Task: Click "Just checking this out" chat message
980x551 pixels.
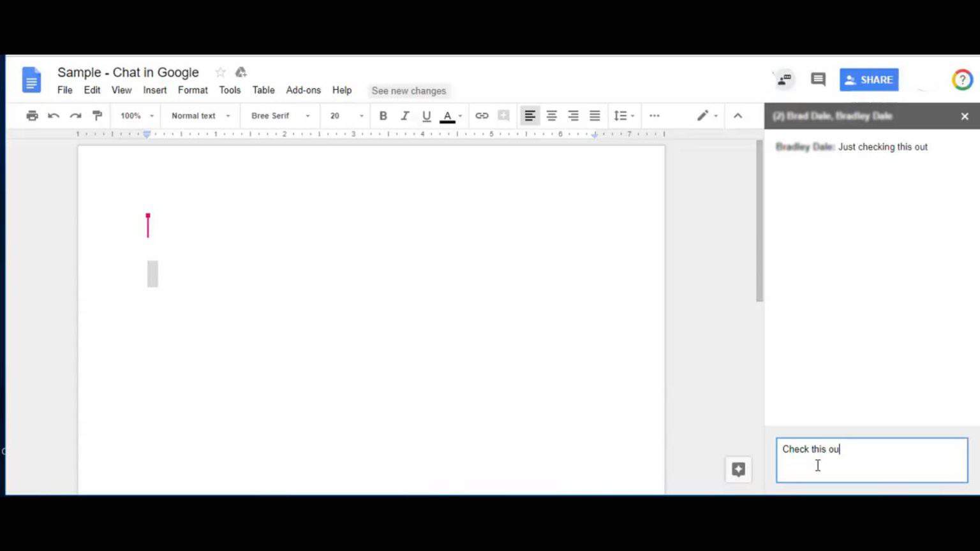Action: tap(882, 147)
